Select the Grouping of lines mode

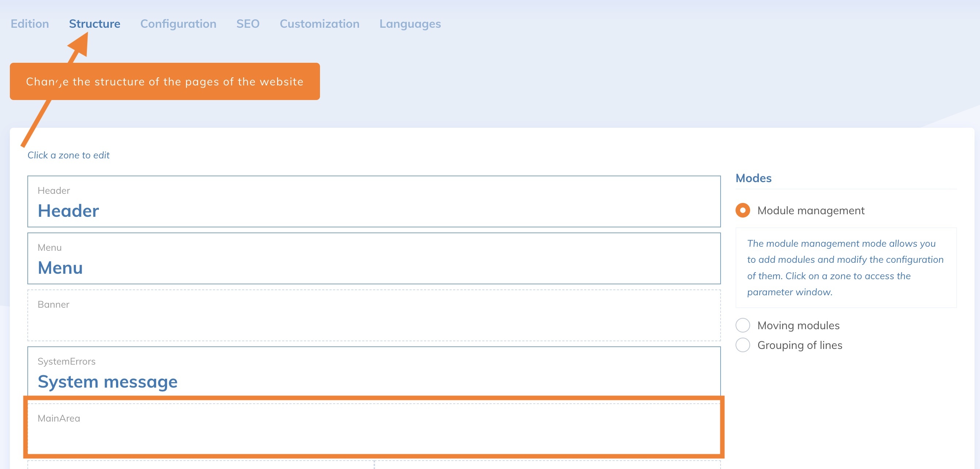click(x=742, y=345)
